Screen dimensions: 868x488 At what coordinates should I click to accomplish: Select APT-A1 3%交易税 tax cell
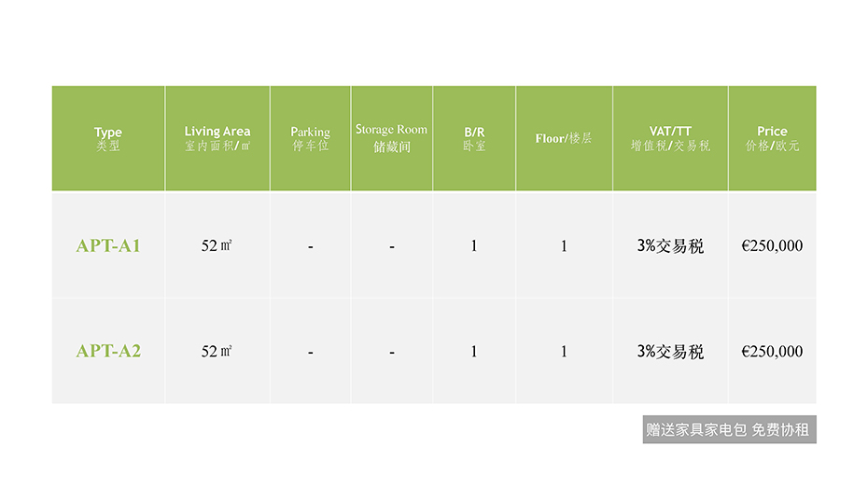(670, 245)
